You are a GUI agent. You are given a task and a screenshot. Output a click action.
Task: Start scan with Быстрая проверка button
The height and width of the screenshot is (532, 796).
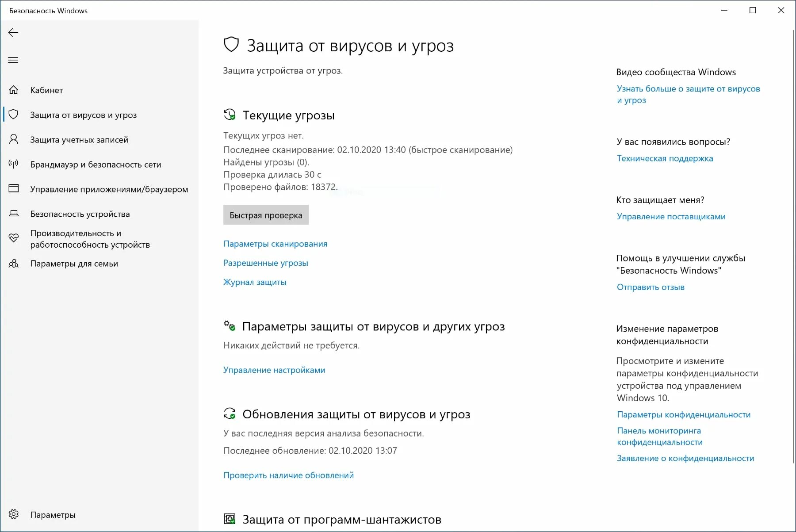[x=266, y=215]
